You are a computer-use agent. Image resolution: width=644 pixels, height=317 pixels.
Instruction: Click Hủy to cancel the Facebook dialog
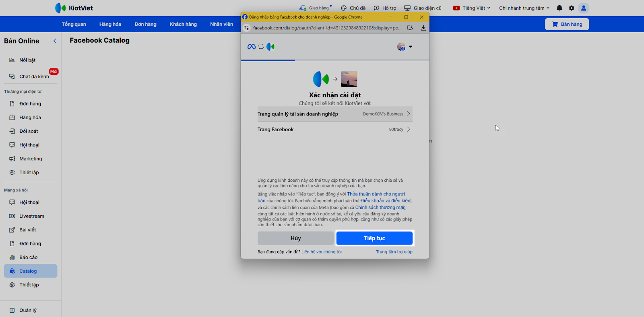tap(295, 238)
